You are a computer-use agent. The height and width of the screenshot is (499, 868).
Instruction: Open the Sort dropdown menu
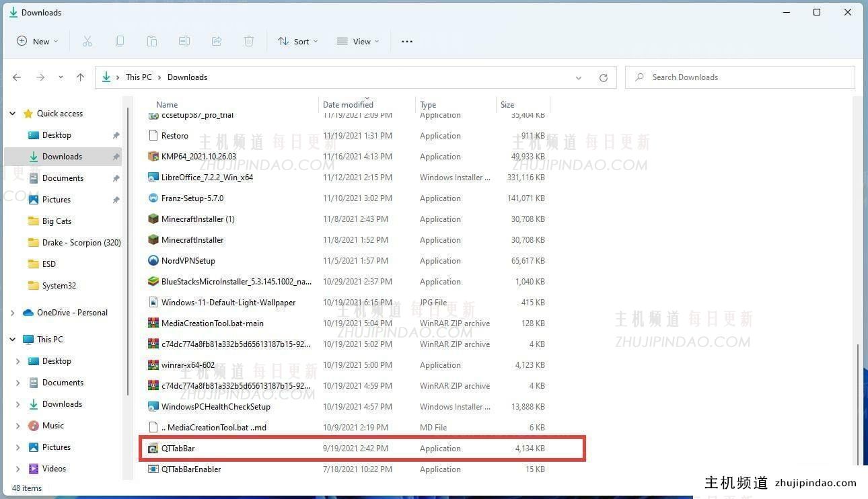299,41
